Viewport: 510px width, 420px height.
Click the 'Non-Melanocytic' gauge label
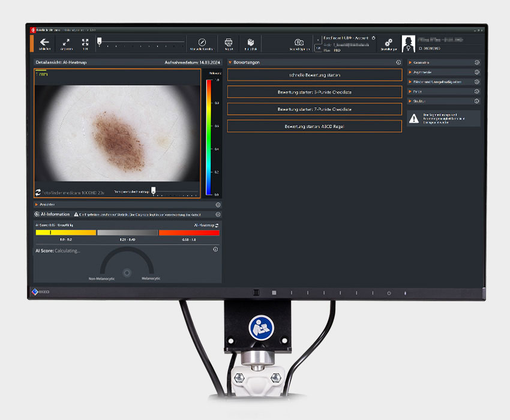point(101,279)
